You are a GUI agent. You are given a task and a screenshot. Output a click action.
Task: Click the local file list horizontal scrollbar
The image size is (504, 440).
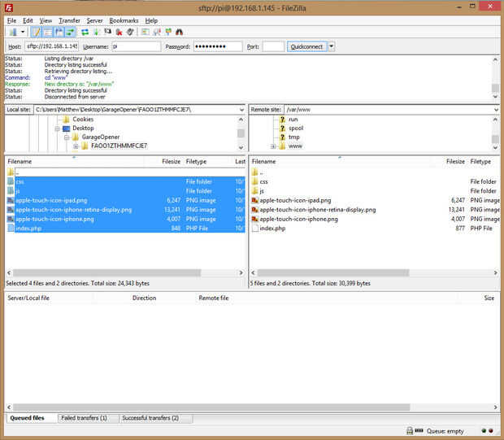click(106, 273)
